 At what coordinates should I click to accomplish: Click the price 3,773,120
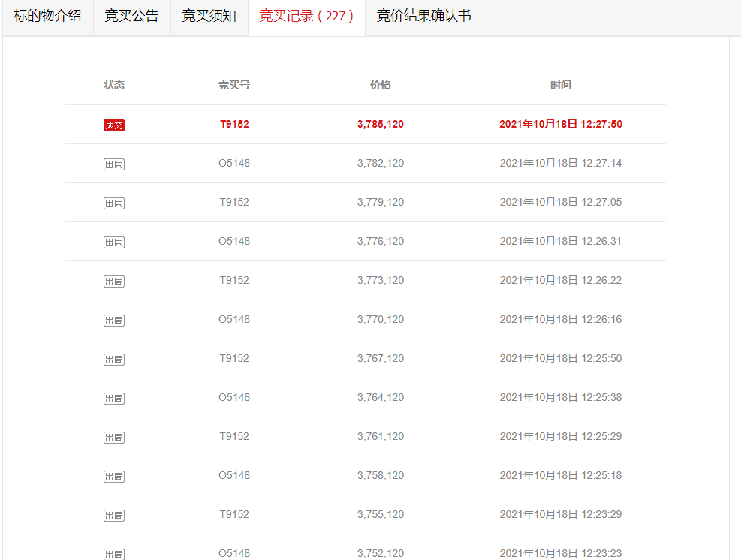pyautogui.click(x=381, y=280)
